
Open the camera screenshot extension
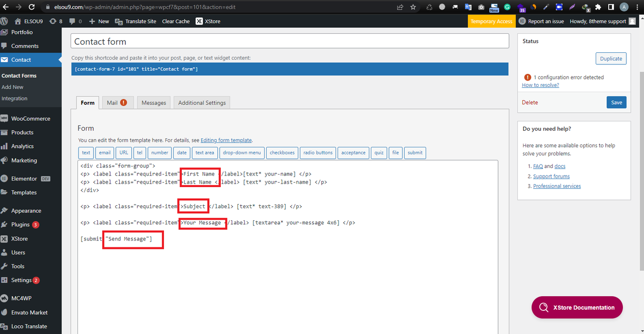coord(481,7)
